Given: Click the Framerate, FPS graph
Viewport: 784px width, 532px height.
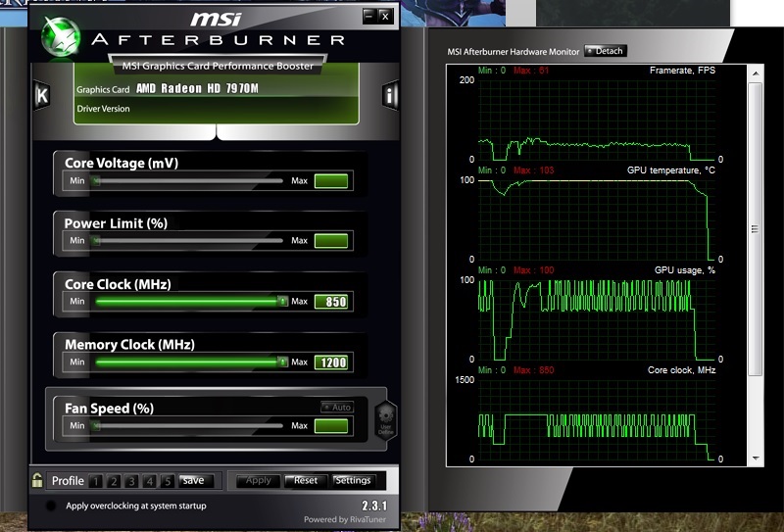Looking at the screenshot, I should tap(597, 120).
